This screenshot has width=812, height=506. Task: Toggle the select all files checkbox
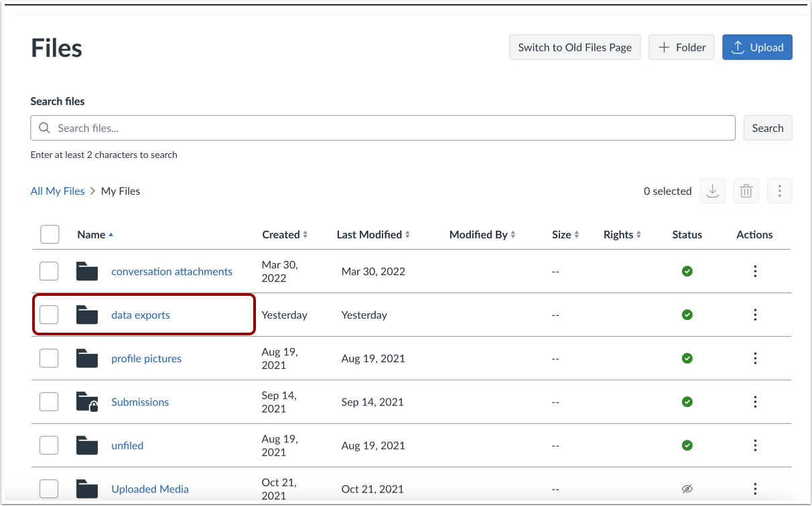[50, 234]
